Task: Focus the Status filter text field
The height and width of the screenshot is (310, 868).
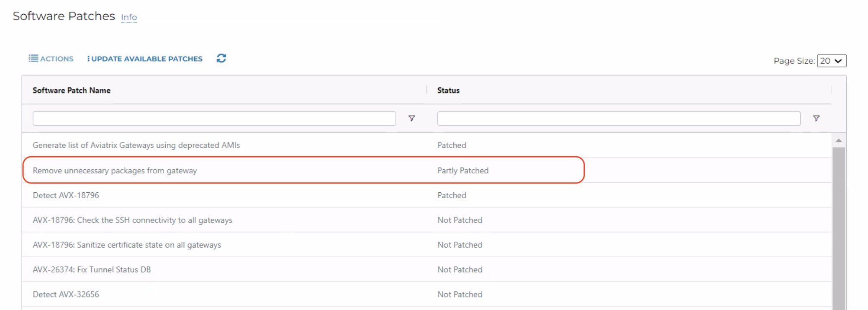Action: [619, 119]
